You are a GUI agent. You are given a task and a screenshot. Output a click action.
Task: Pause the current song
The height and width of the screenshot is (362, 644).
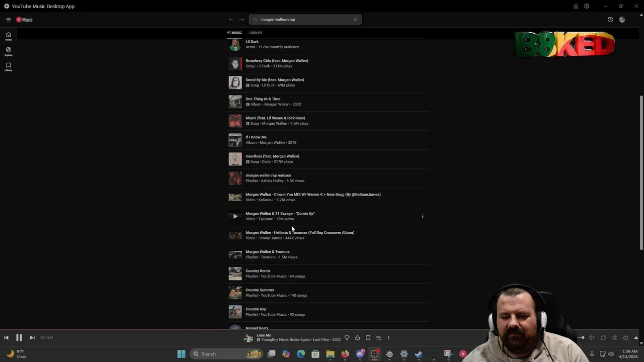point(19,338)
